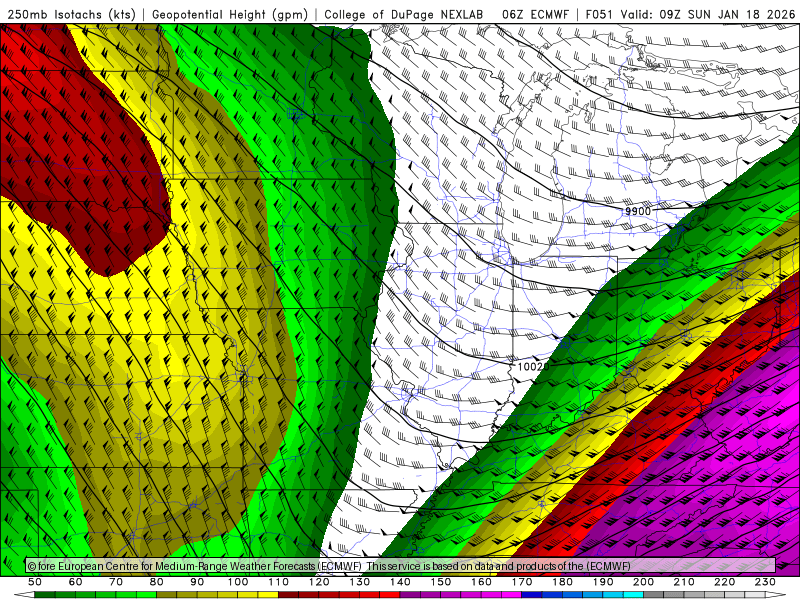This screenshot has width=800, height=600.
Task: Click the 170 knot legend label
Action: 522,582
